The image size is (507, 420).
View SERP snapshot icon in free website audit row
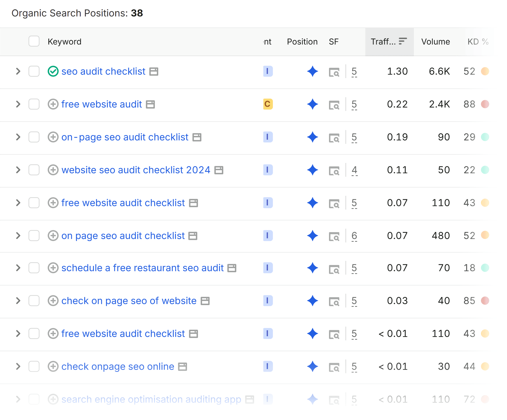coord(334,105)
